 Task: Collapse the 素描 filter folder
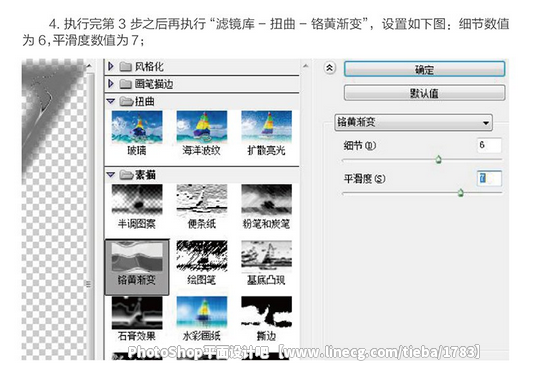111,175
